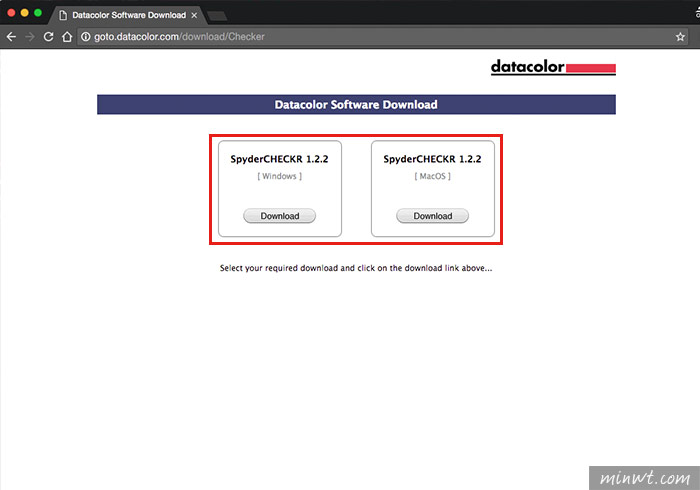This screenshot has height=490, width=700.
Task: Click the [ MacOS ] label
Action: pyautogui.click(x=433, y=176)
